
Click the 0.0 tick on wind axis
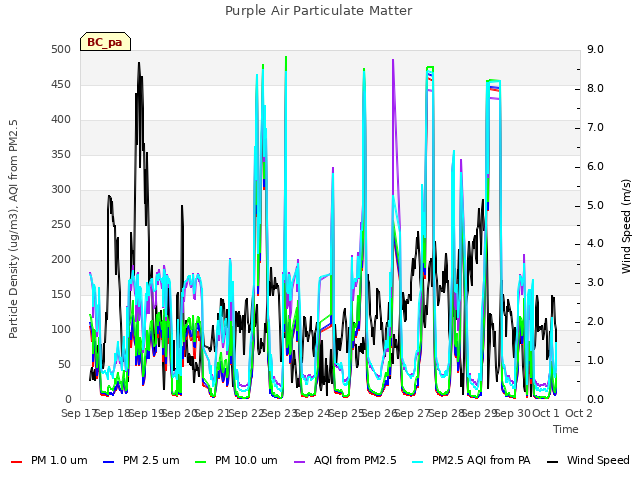pos(595,399)
